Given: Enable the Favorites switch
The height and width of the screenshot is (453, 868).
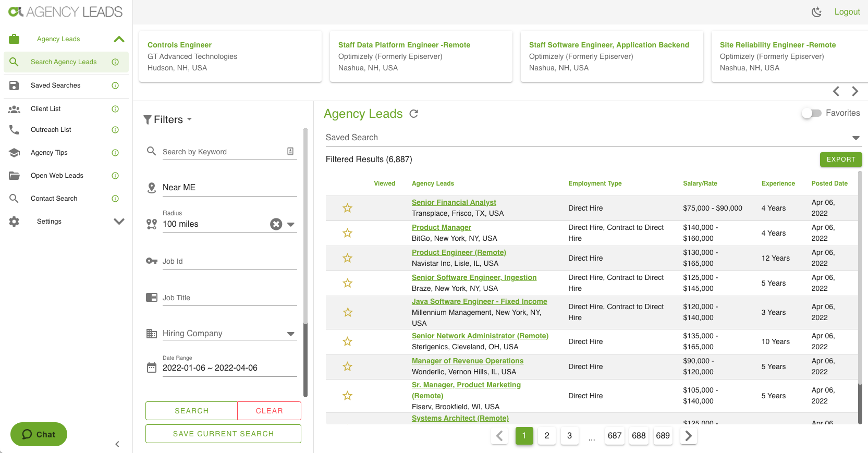Looking at the screenshot, I should pos(812,113).
